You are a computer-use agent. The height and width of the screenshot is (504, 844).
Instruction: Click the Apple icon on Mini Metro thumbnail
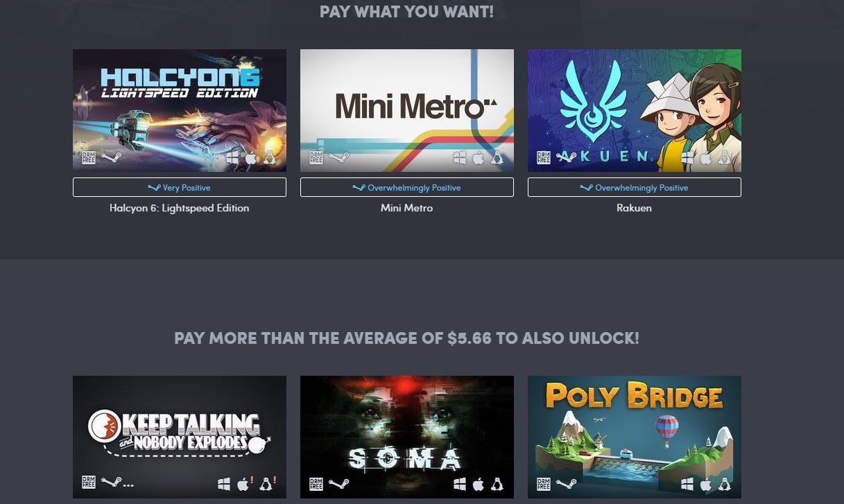coord(478,158)
